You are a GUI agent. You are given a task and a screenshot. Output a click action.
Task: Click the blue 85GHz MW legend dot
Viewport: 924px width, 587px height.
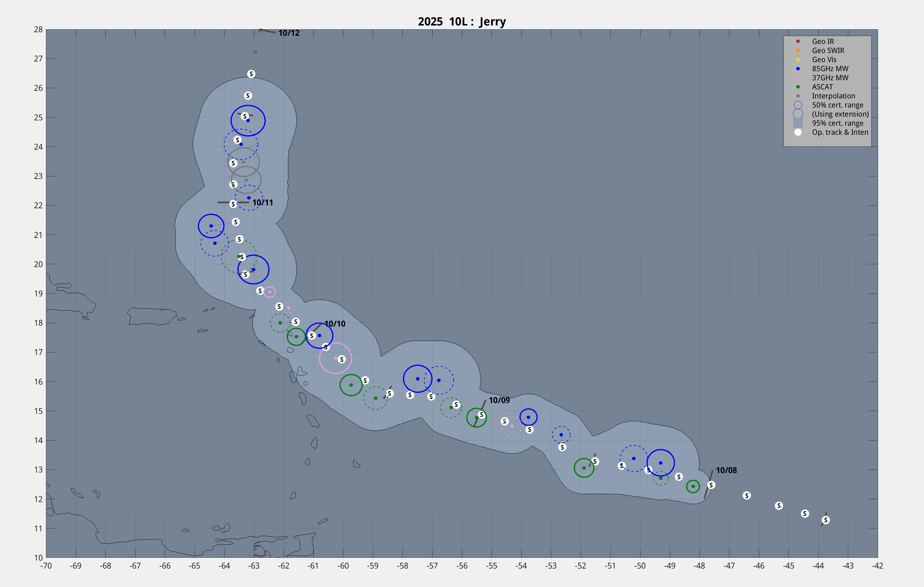(x=798, y=69)
